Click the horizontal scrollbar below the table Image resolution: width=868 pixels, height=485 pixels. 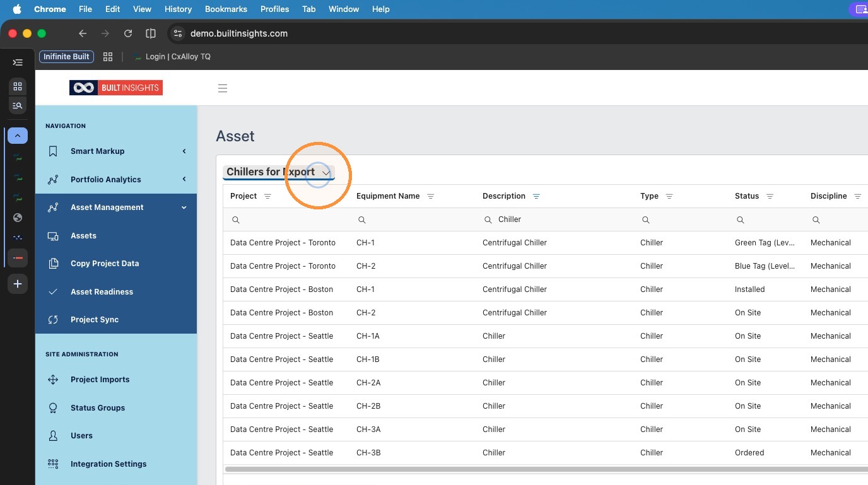(x=546, y=469)
